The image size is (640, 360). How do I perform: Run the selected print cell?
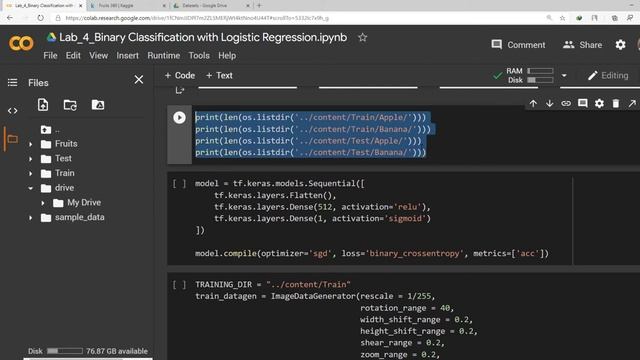(179, 118)
